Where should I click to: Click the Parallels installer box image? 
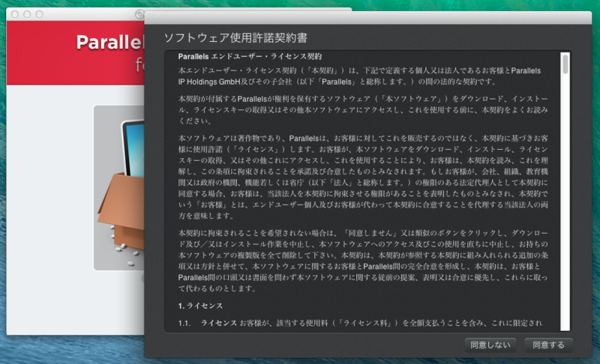[x=119, y=188]
